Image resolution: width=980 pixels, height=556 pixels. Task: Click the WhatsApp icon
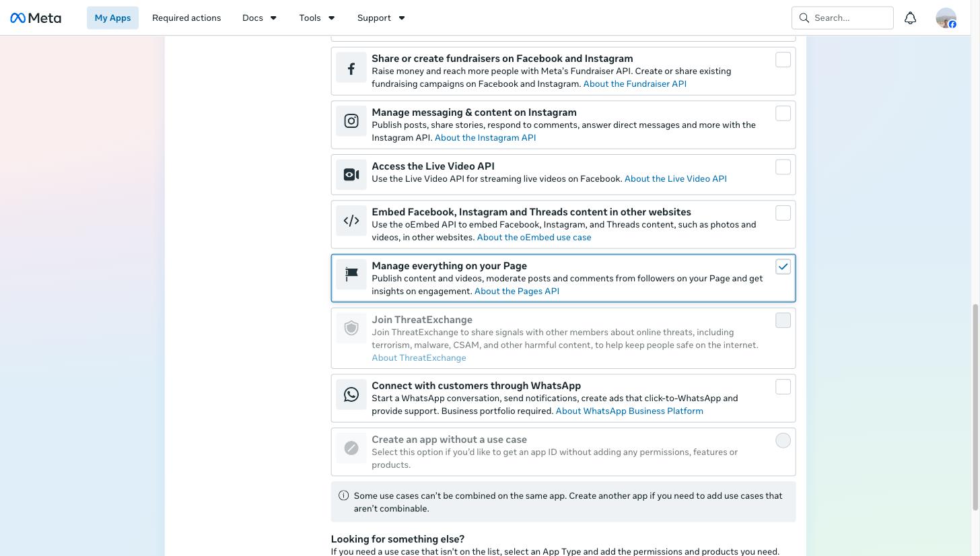click(351, 394)
